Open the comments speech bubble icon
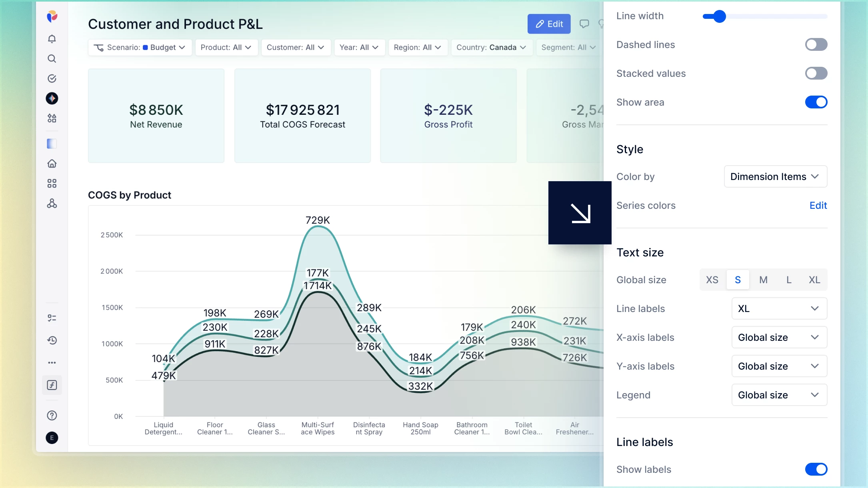The image size is (868, 488). pyautogui.click(x=584, y=24)
